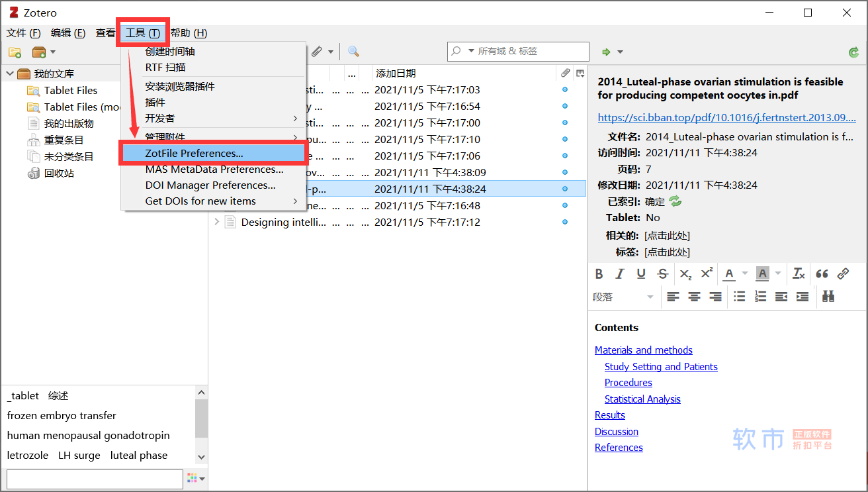Collapse the 我的文库 library tree
Viewport: 868px width, 492px height.
click(10, 74)
